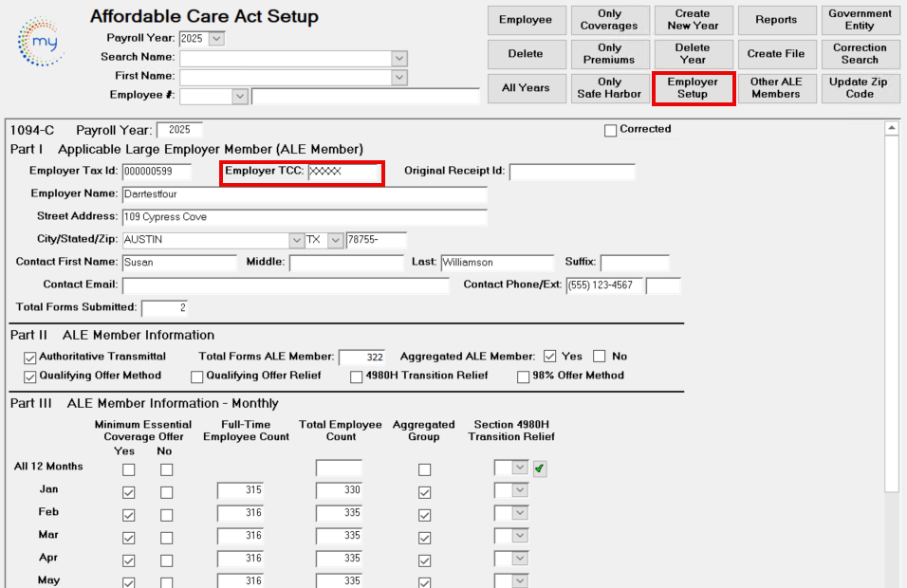Toggle the Corrected checkbox
This screenshot has height=588, width=907.
pos(610,130)
